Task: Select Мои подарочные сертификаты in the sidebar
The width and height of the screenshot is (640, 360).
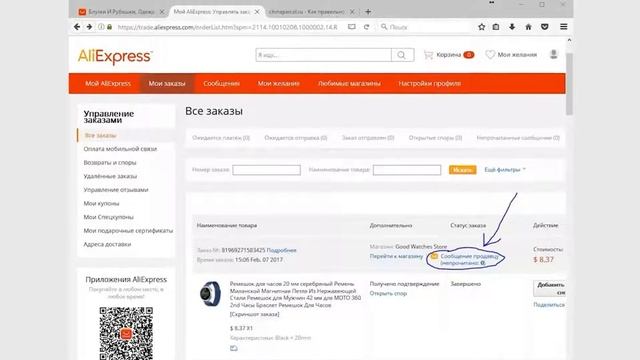Action: pyautogui.click(x=128, y=231)
